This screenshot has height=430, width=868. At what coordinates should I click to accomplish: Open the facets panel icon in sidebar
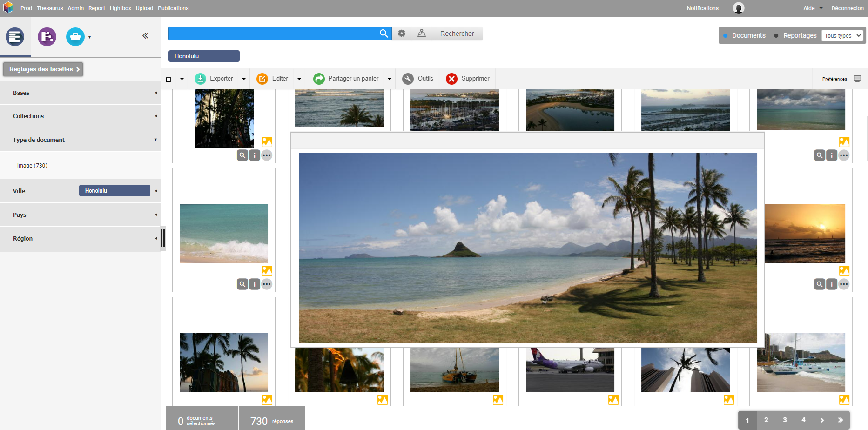click(x=15, y=37)
